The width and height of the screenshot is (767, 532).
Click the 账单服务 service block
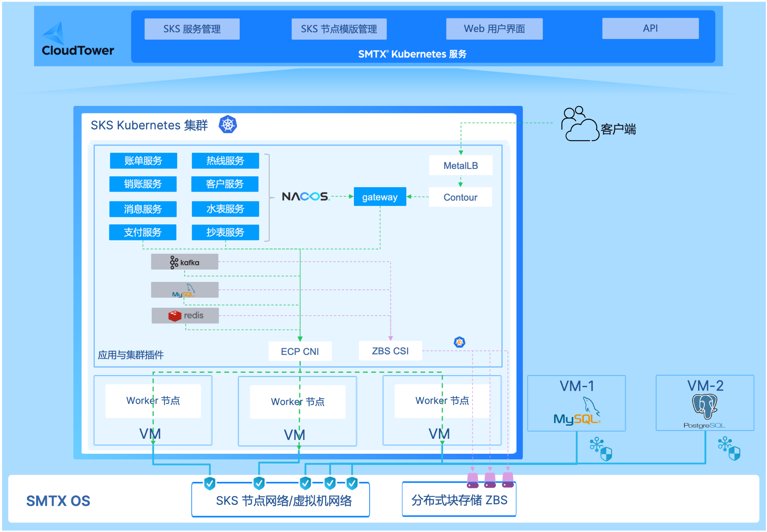(x=143, y=161)
